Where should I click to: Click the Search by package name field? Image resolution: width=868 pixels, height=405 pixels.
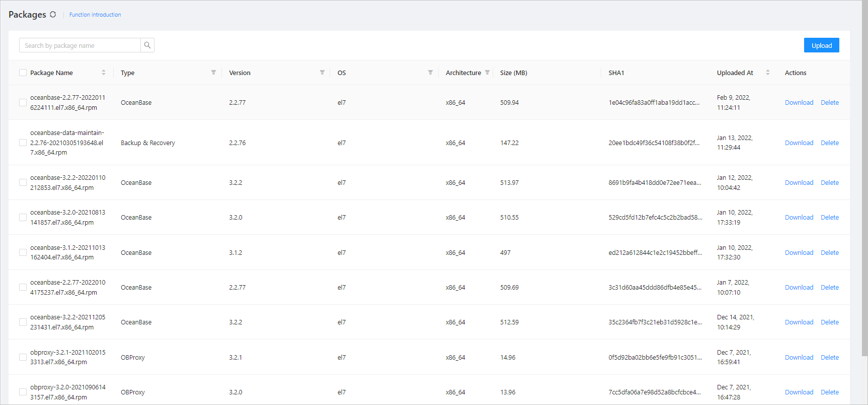point(80,45)
